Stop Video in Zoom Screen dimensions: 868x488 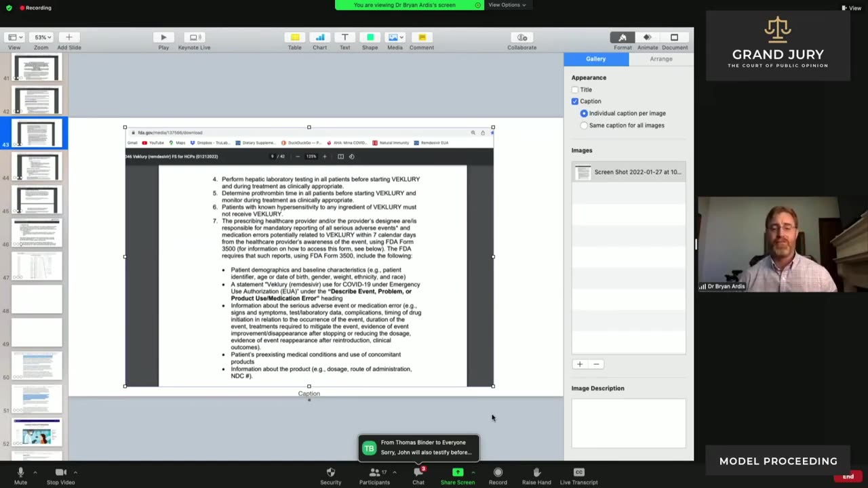(60, 475)
